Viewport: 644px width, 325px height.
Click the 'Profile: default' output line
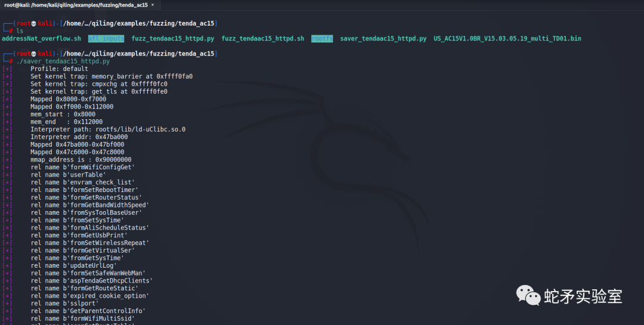click(x=59, y=69)
